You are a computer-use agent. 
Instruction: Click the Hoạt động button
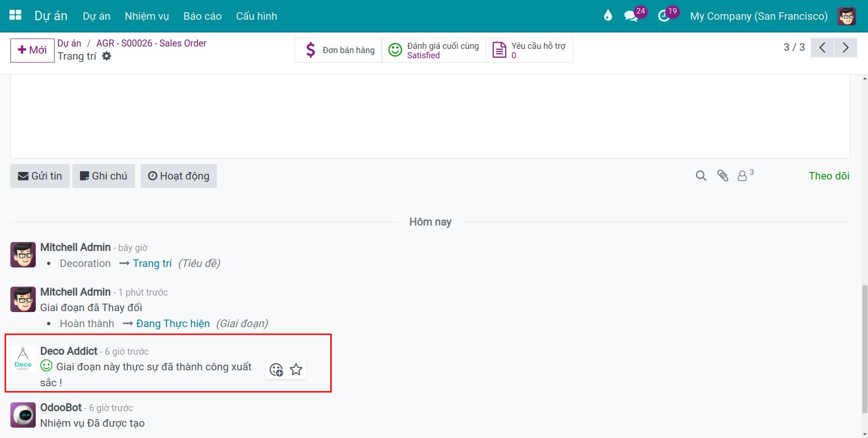coord(179,176)
